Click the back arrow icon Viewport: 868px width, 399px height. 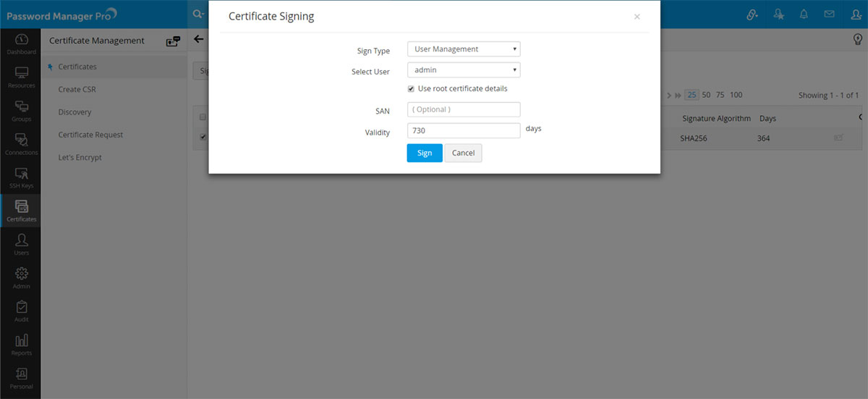pyautogui.click(x=198, y=39)
